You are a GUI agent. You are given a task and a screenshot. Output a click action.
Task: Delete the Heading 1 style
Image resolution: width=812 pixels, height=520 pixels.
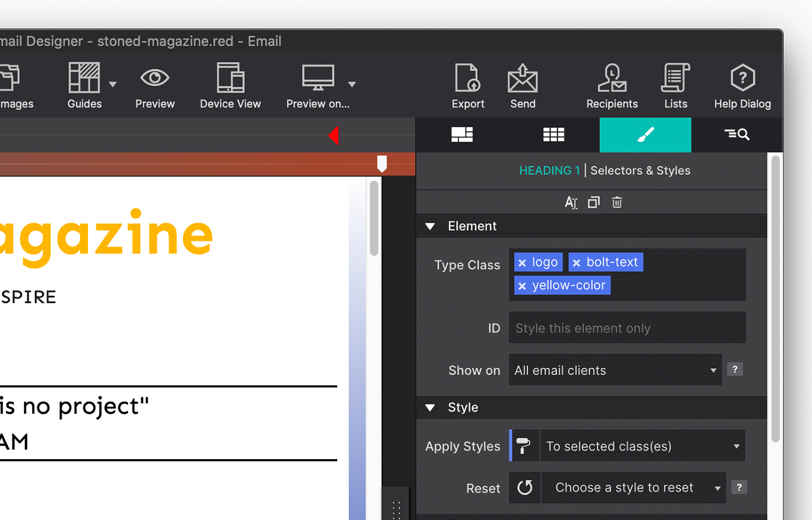(616, 202)
